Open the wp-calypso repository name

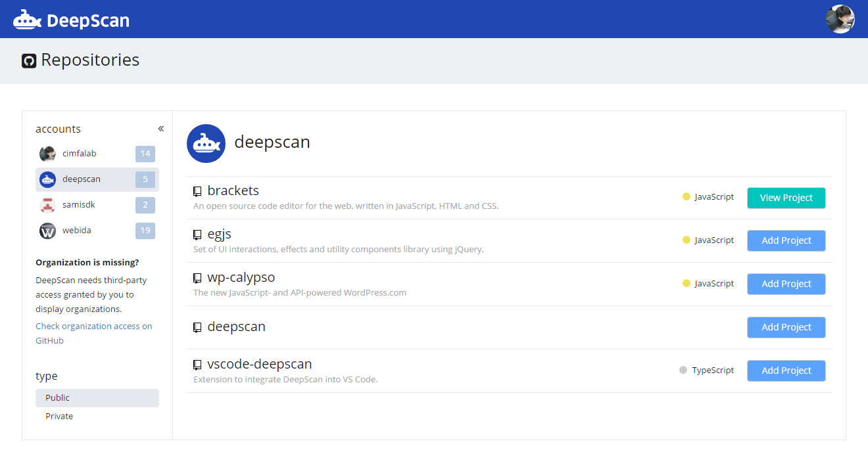coord(241,277)
